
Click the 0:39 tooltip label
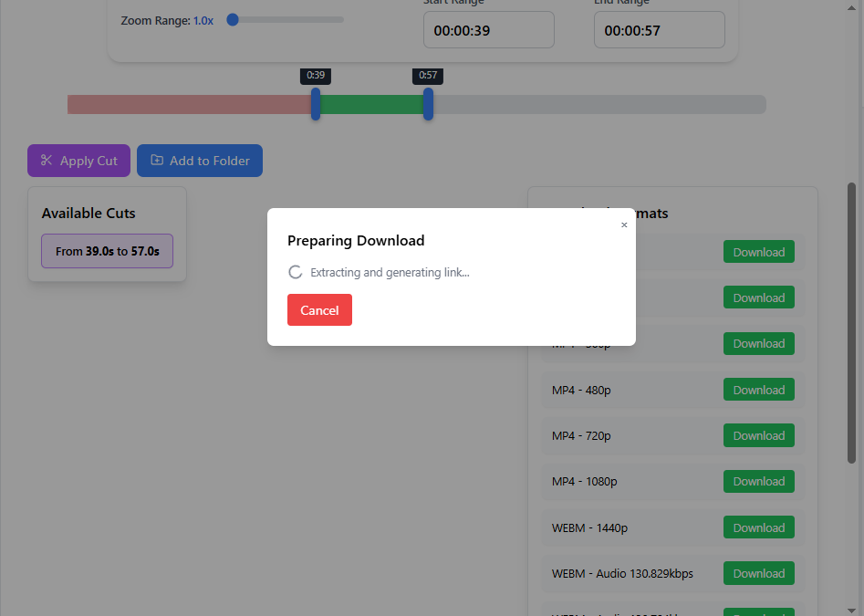click(x=316, y=76)
